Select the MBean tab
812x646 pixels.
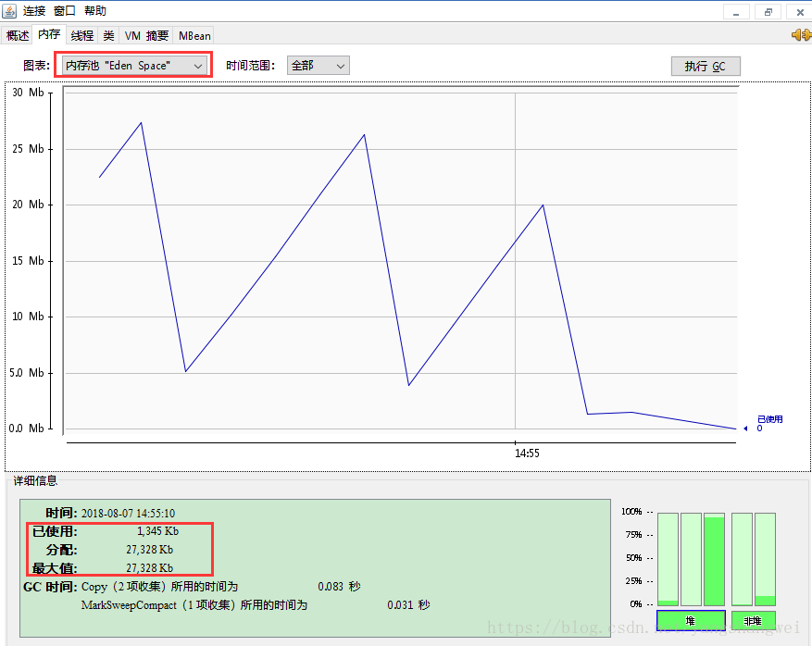pos(194,35)
